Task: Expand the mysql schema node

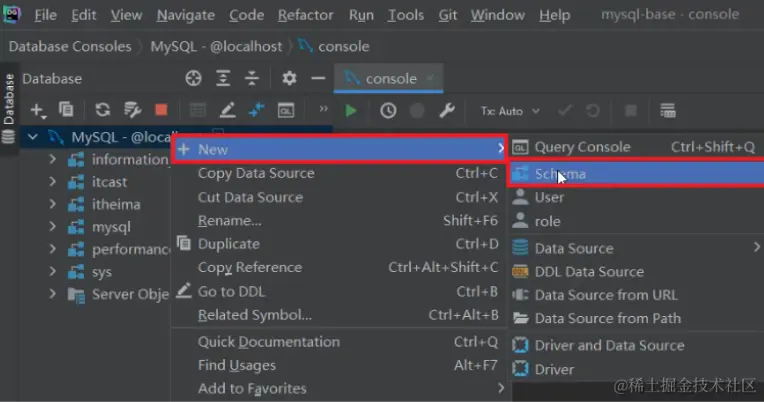Action: (52, 227)
